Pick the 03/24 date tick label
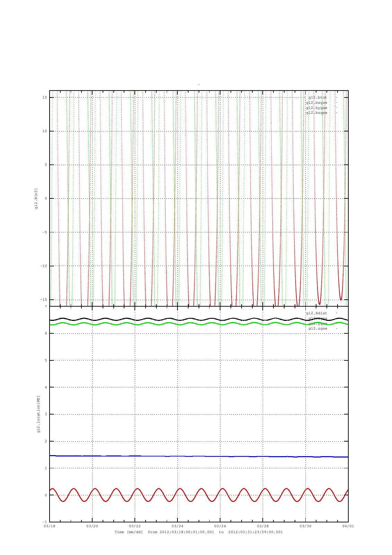The height and width of the screenshot is (555, 392). 177,526
